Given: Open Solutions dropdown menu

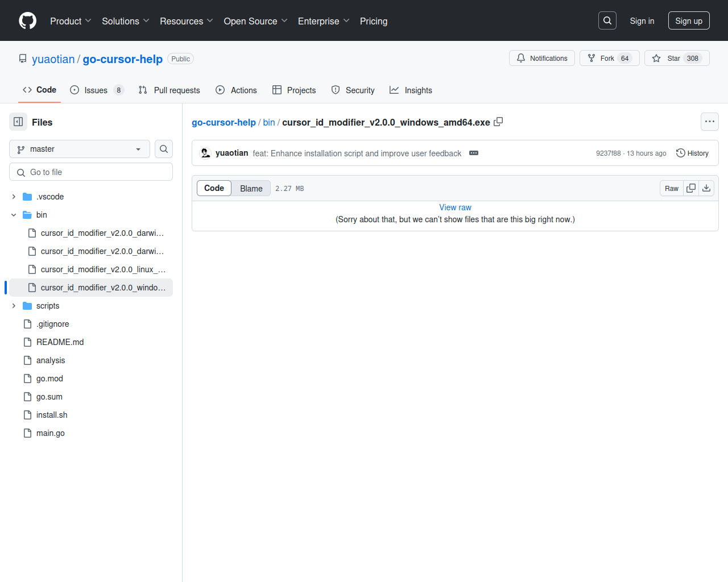Looking at the screenshot, I should coord(126,21).
